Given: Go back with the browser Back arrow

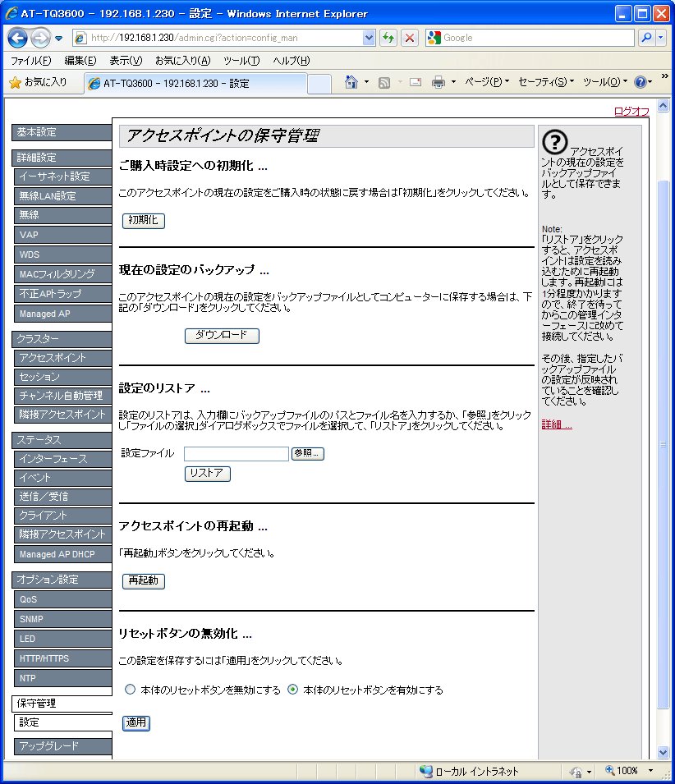Looking at the screenshot, I should coord(17,38).
